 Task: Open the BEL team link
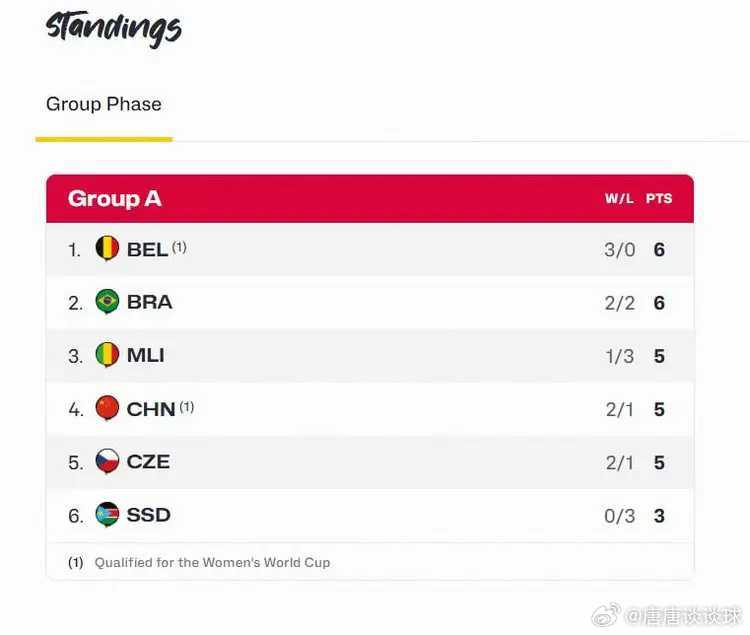pos(147,249)
